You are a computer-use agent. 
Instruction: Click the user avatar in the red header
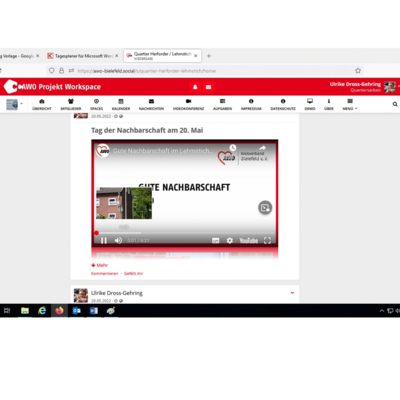click(390, 87)
